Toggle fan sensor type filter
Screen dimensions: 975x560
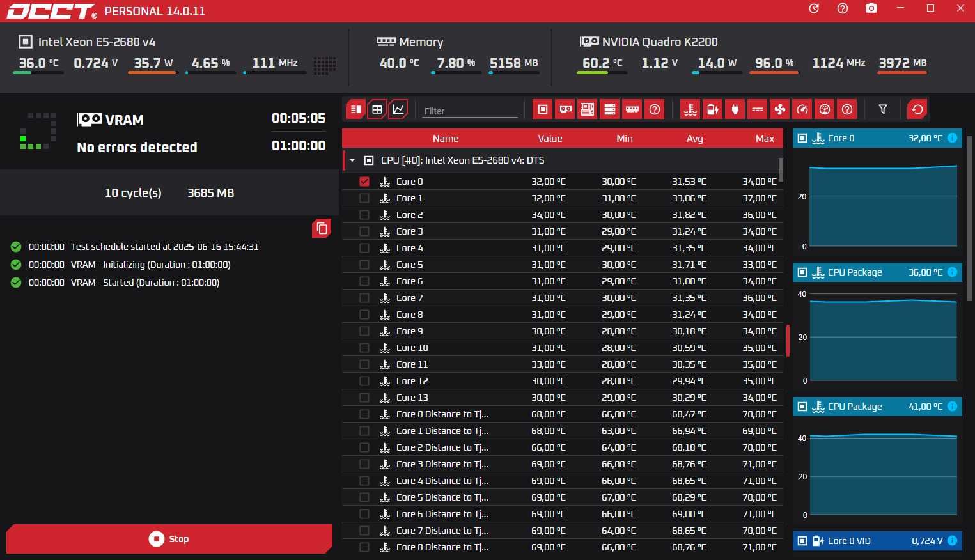tap(780, 109)
